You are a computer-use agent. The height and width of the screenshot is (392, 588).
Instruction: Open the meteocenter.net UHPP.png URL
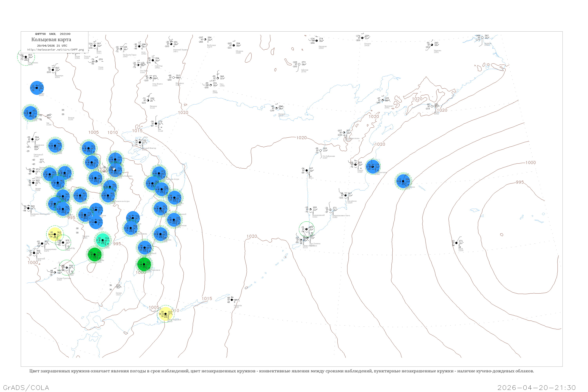55,50
